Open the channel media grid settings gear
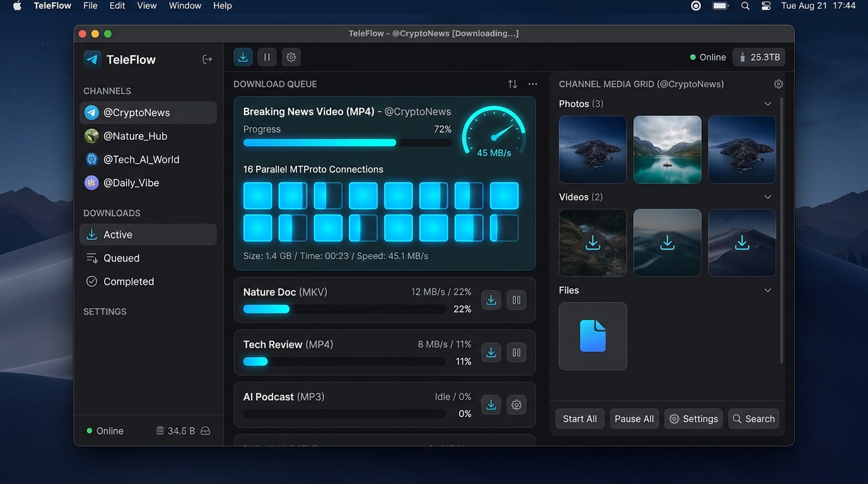 coord(778,84)
